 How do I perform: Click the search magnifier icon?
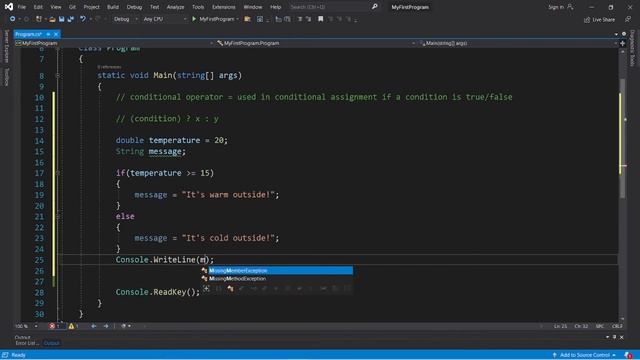click(x=375, y=7)
